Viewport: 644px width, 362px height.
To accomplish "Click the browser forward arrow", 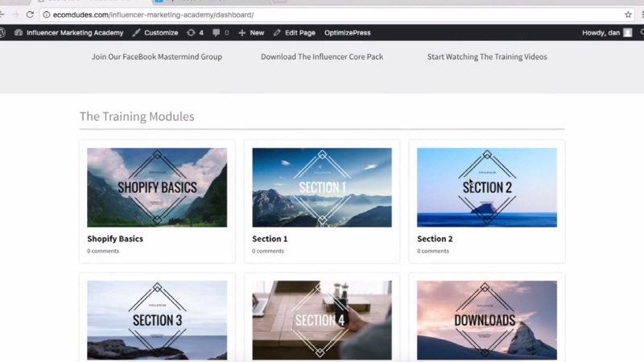I will point(15,14).
